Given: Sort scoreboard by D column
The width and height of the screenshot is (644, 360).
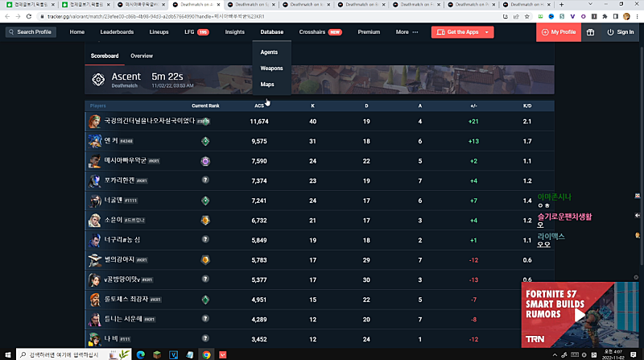Looking at the screenshot, I should click(366, 106).
